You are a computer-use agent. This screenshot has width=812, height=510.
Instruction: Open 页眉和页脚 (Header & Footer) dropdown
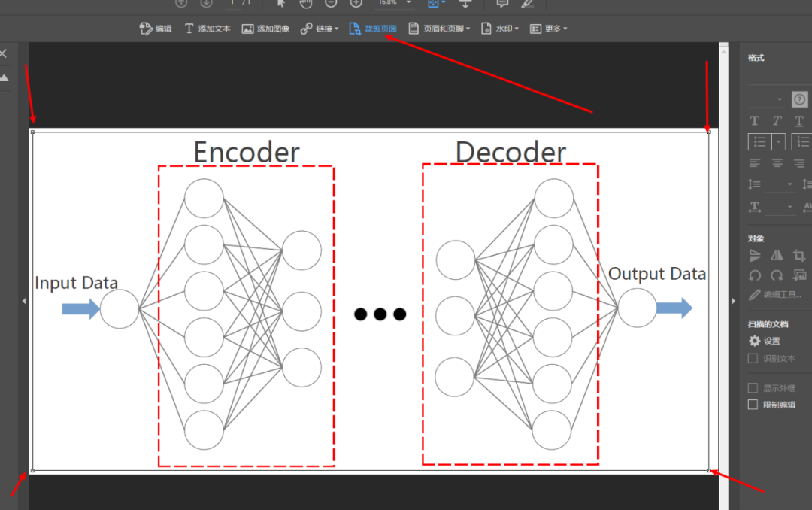tap(439, 29)
